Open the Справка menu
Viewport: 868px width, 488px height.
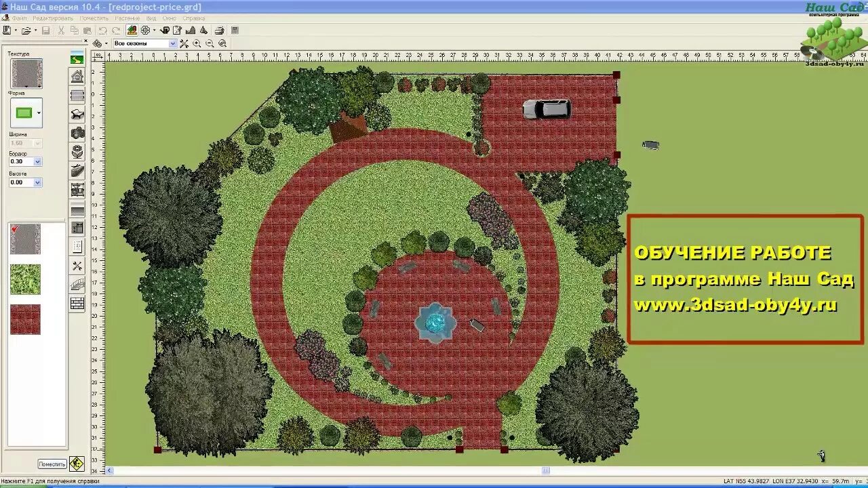[194, 18]
